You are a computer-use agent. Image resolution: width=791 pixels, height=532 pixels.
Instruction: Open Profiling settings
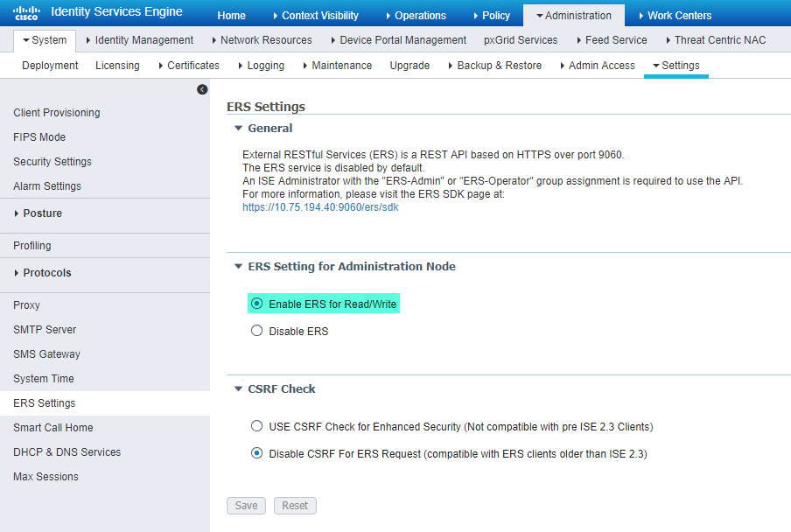(32, 246)
